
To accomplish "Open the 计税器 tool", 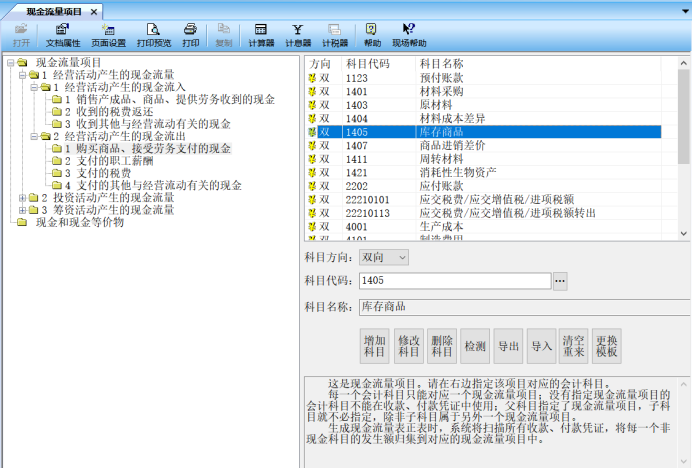I will [x=336, y=35].
